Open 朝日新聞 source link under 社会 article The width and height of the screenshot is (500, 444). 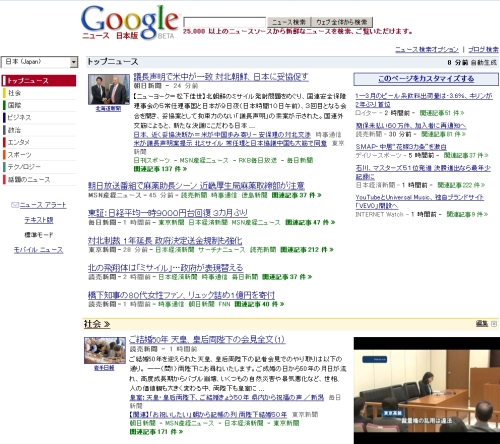pyautogui.click(x=143, y=423)
